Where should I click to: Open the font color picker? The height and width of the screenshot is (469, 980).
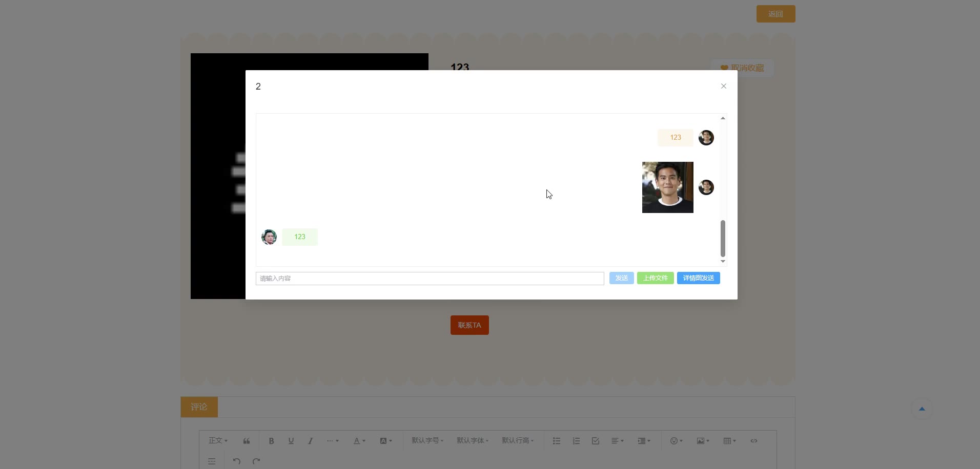click(x=359, y=441)
